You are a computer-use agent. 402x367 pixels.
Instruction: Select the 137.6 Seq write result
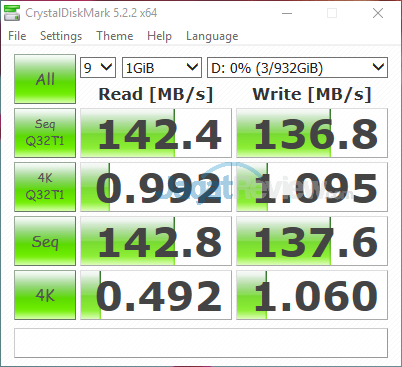pos(312,241)
